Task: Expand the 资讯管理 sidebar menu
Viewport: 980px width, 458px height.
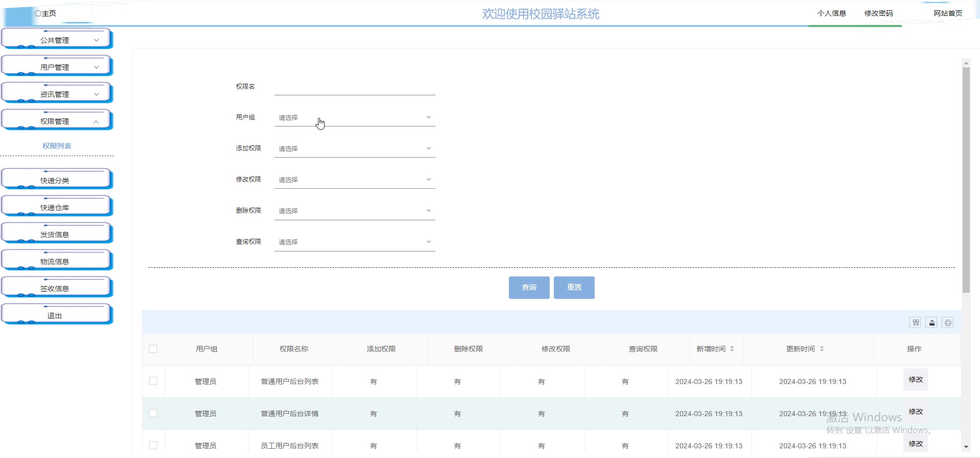Action: (56, 94)
